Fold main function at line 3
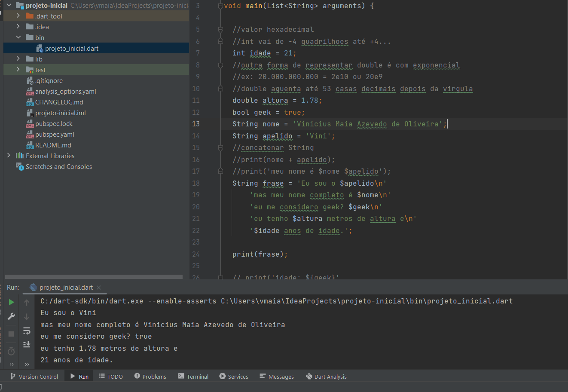The height and width of the screenshot is (392, 568). tap(220, 6)
